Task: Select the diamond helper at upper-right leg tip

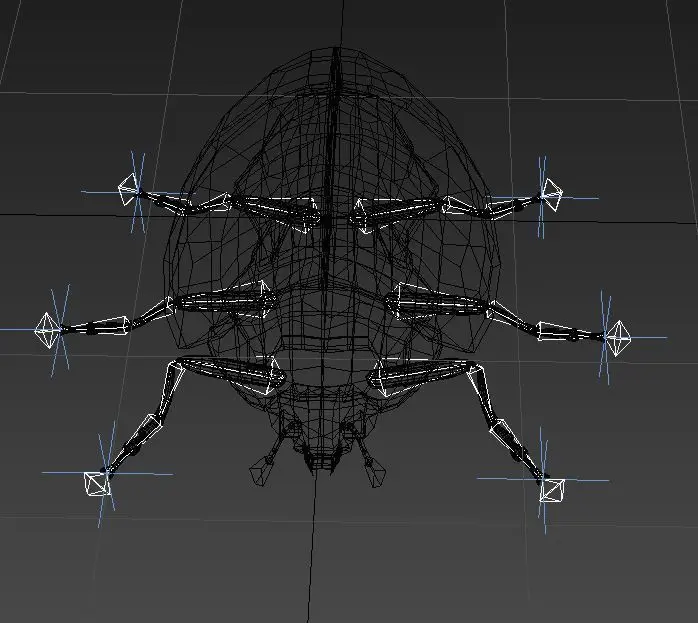Action: (x=552, y=194)
